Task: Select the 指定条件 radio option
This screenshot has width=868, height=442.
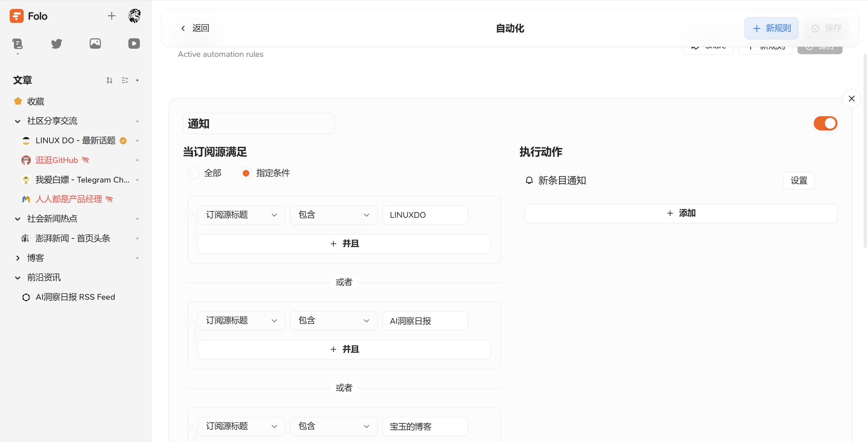Action: (246, 173)
